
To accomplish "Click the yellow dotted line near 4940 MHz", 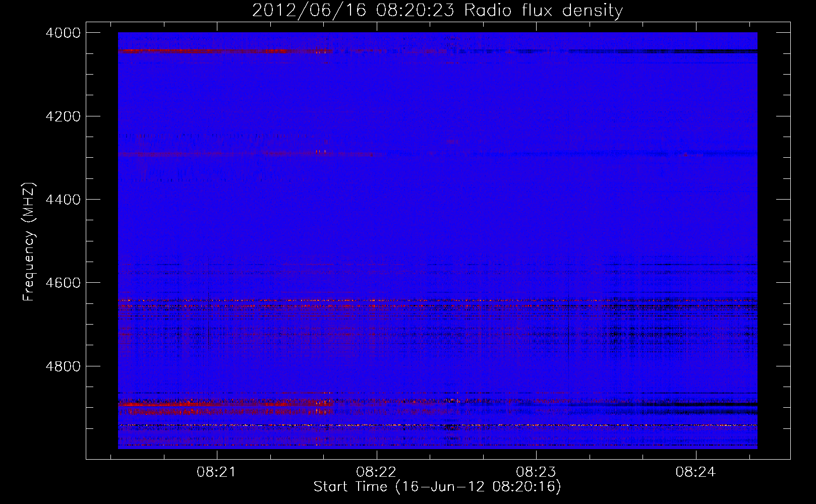I will point(437,425).
